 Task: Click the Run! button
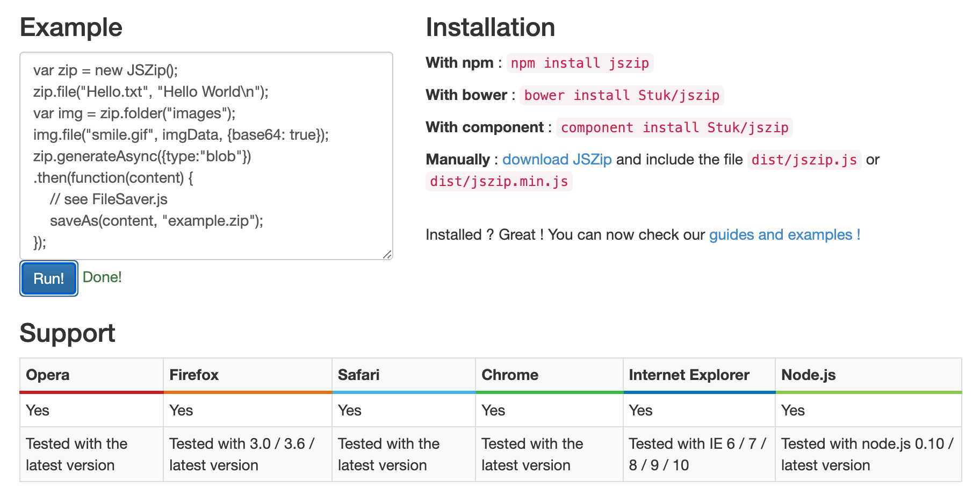[48, 278]
